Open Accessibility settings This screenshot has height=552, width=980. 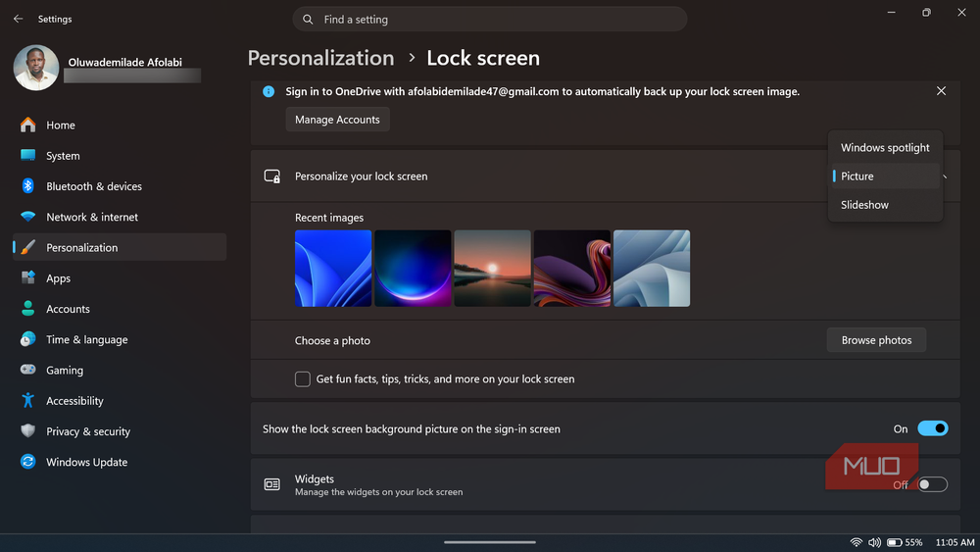coord(120,401)
